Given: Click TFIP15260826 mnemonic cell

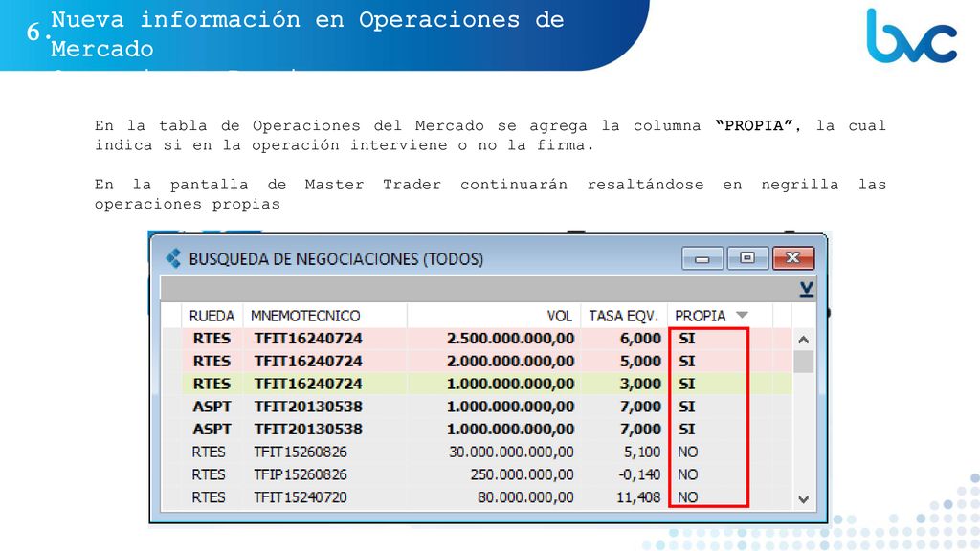Looking at the screenshot, I should pos(300,474).
